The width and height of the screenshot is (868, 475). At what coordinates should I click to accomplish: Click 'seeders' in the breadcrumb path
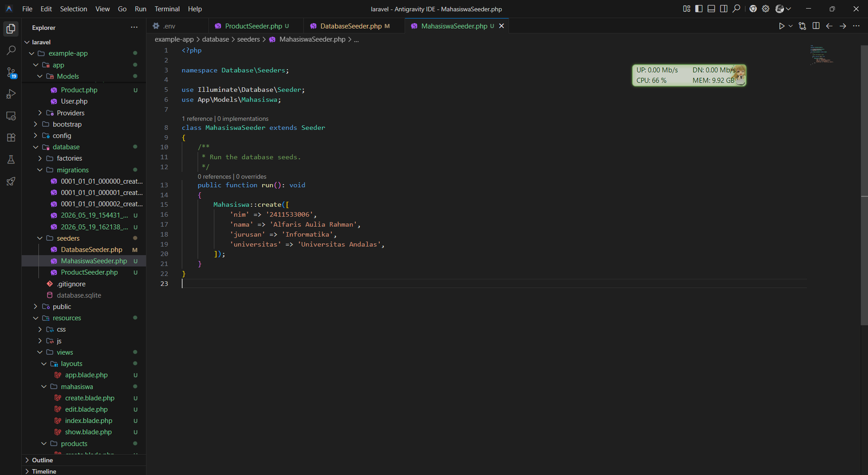pyautogui.click(x=248, y=39)
